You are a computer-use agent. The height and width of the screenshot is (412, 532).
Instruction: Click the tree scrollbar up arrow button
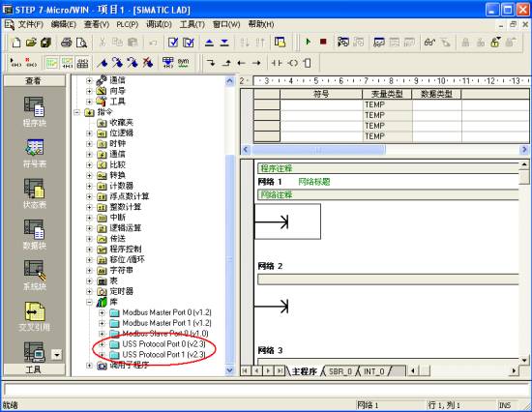(229, 81)
